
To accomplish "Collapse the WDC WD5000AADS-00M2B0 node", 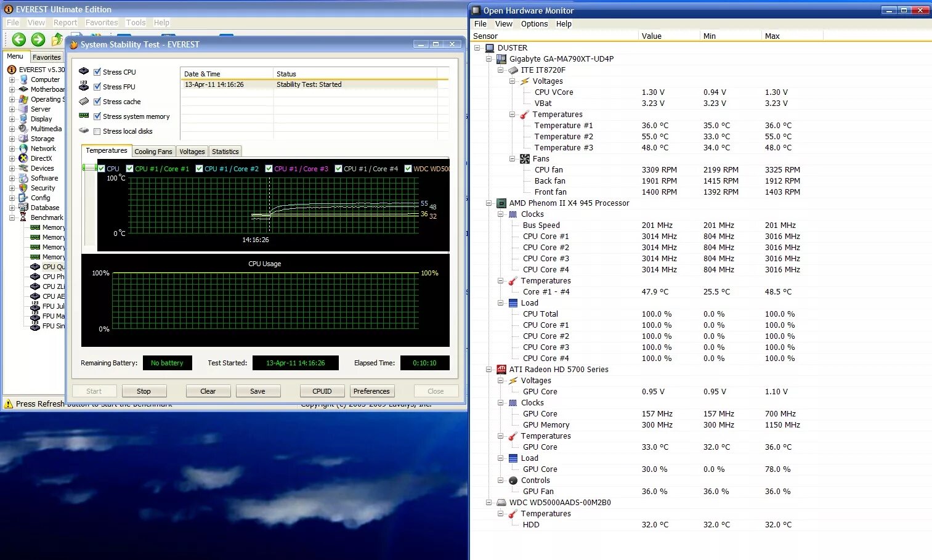I will (x=489, y=502).
